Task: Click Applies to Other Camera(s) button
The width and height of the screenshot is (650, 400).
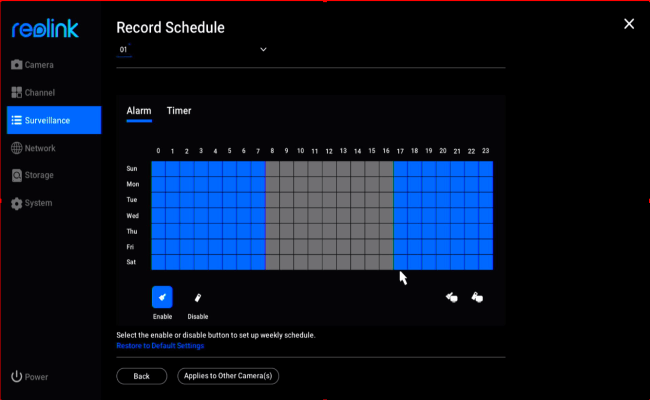Action: click(228, 376)
